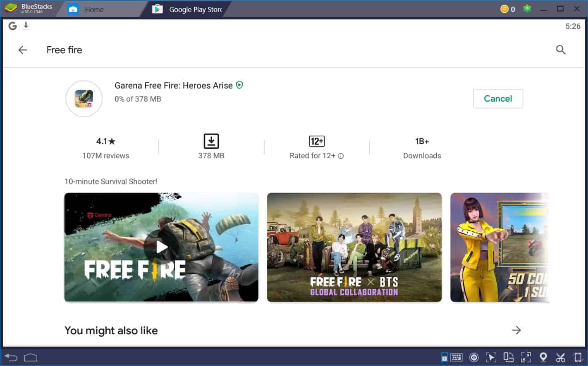
Task: Click the shake device phone icon
Action: 578,357
